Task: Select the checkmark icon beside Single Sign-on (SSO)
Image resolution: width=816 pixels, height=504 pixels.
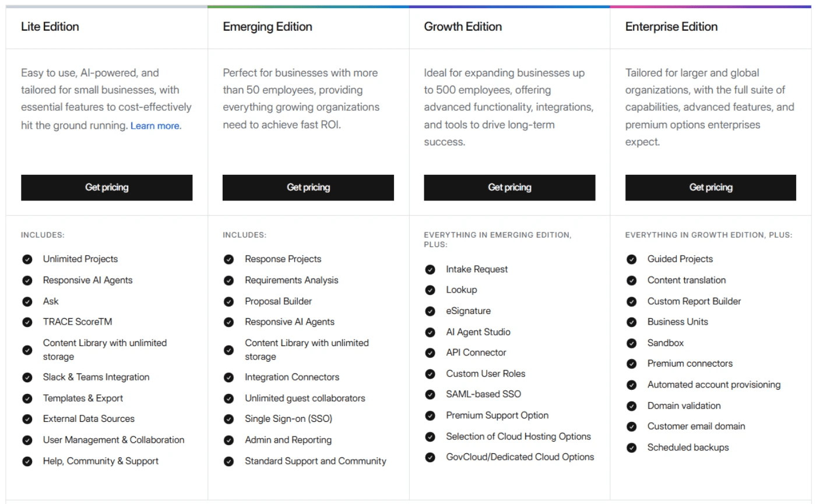Action: 228,418
